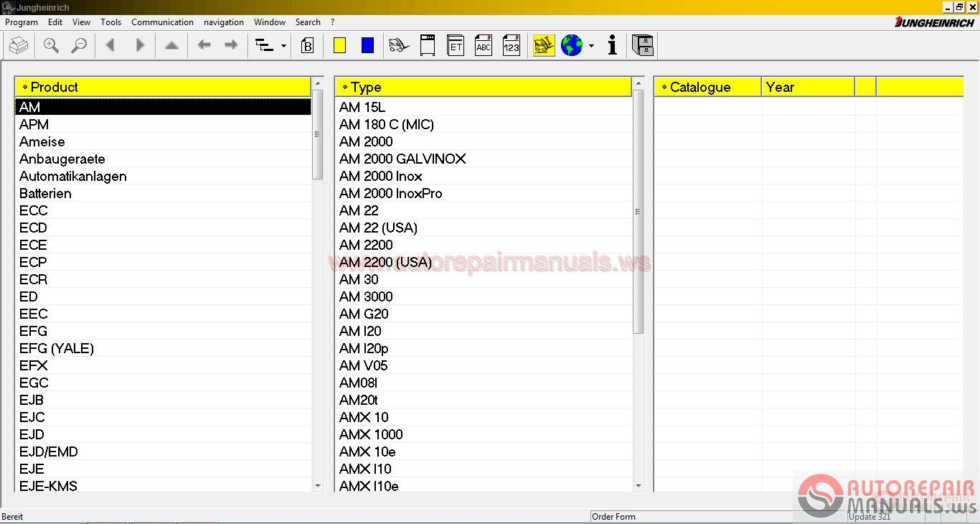Click the up level triangle icon
The image size is (980, 524).
point(171,46)
